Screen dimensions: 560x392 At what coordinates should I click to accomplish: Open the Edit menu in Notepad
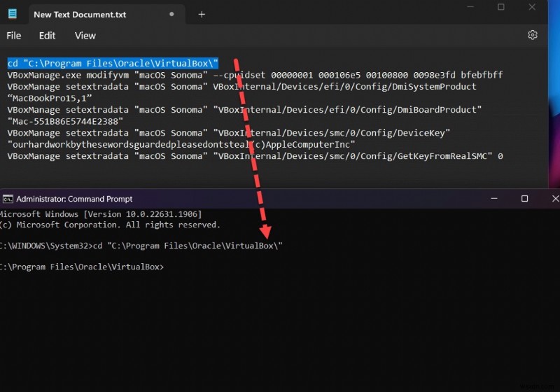(47, 36)
